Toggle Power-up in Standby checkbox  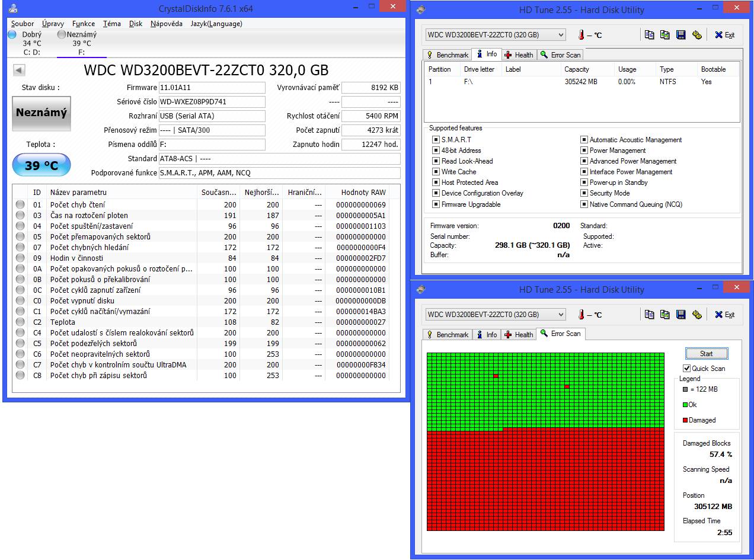point(584,183)
